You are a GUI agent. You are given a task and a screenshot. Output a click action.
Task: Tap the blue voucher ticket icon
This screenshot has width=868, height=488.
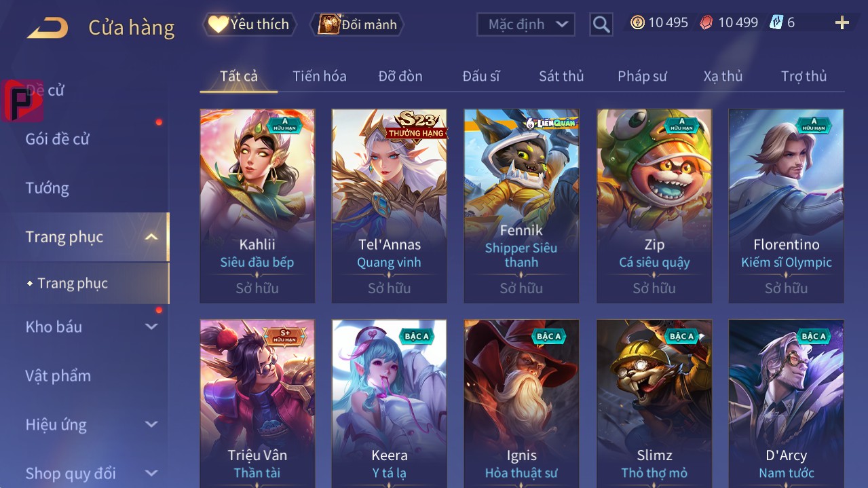tap(776, 23)
